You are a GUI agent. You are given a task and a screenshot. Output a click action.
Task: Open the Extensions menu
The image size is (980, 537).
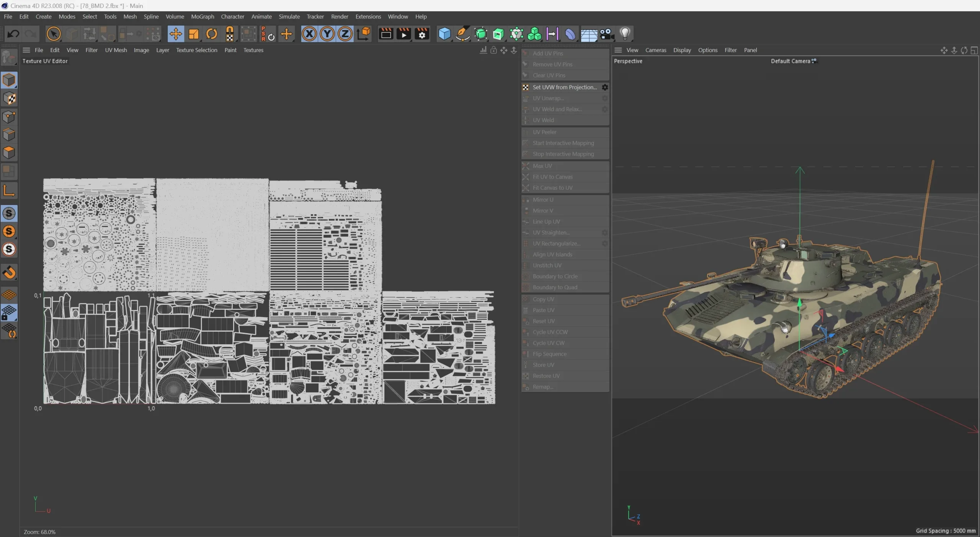(368, 16)
